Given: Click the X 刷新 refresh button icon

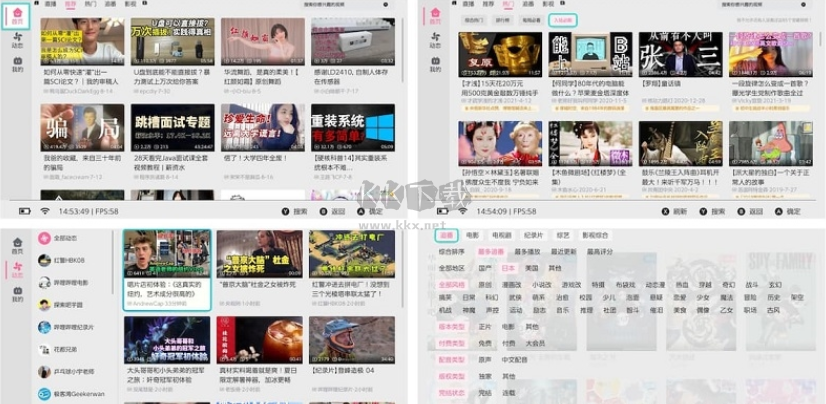Looking at the screenshot, I should 665,211.
